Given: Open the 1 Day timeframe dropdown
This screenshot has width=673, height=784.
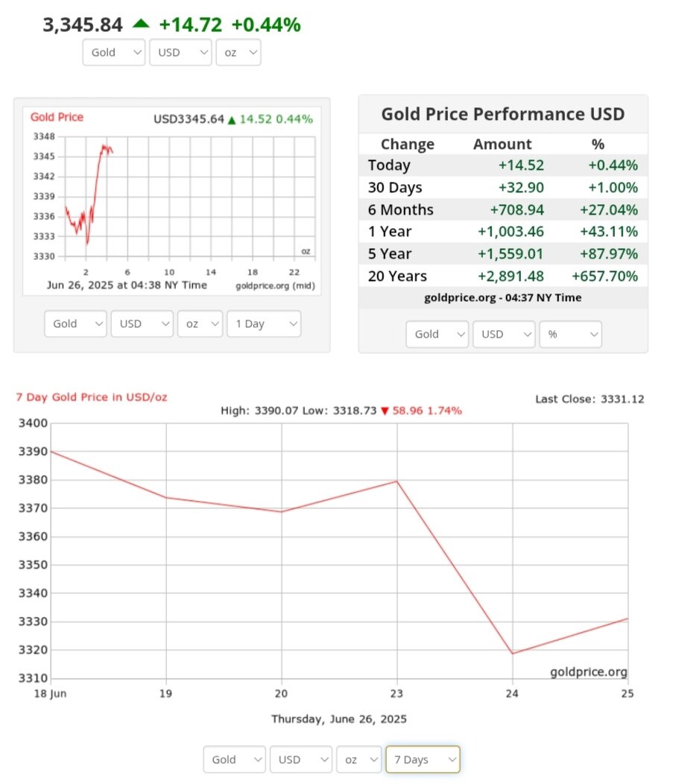Looking at the screenshot, I should click(x=264, y=323).
